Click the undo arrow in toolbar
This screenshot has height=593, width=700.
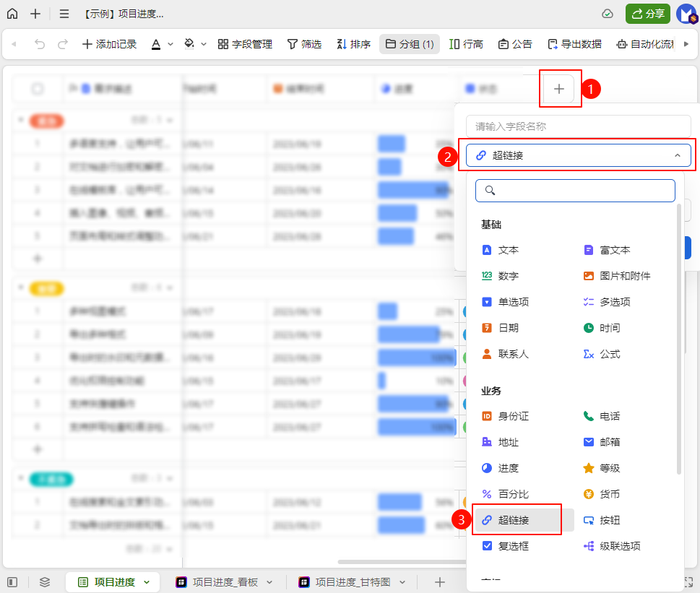click(40, 44)
